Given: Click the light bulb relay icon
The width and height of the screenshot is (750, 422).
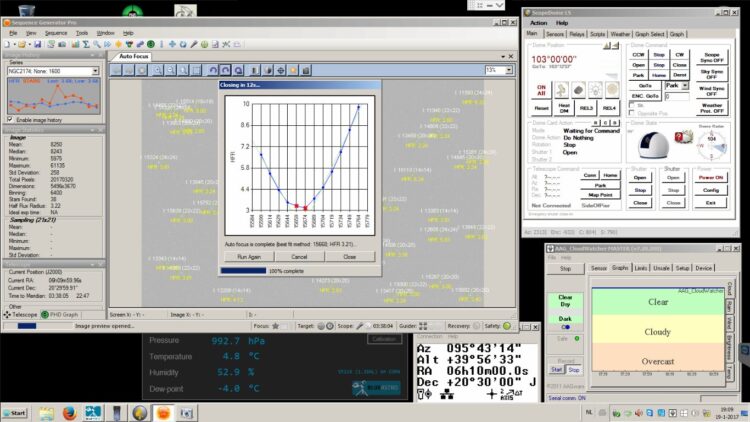Looking at the screenshot, I should pyautogui.click(x=595, y=89).
